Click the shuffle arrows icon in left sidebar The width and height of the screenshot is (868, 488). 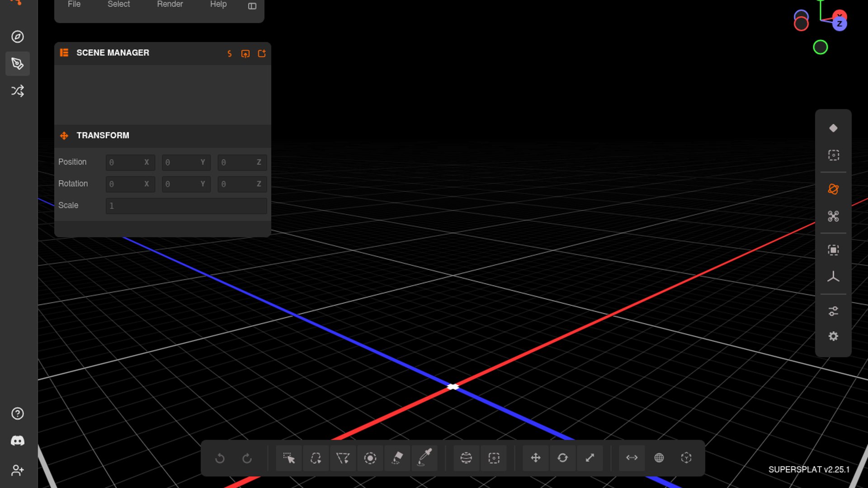point(18,91)
